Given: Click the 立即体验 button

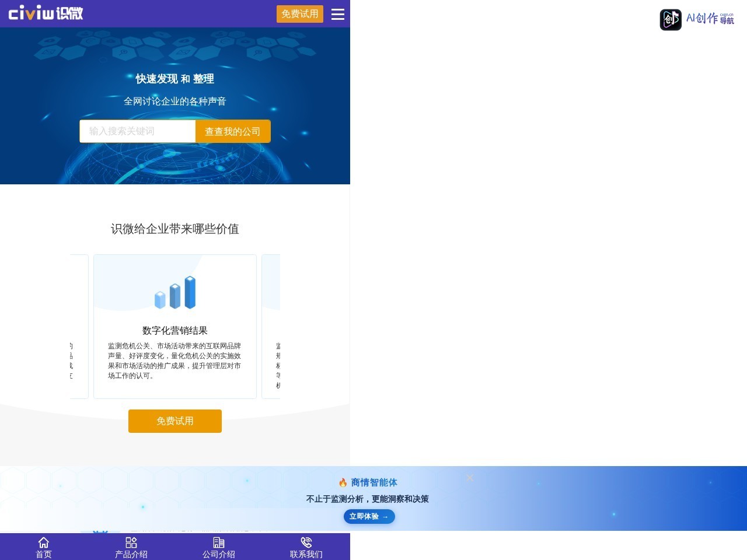Looking at the screenshot, I should click(x=369, y=516).
